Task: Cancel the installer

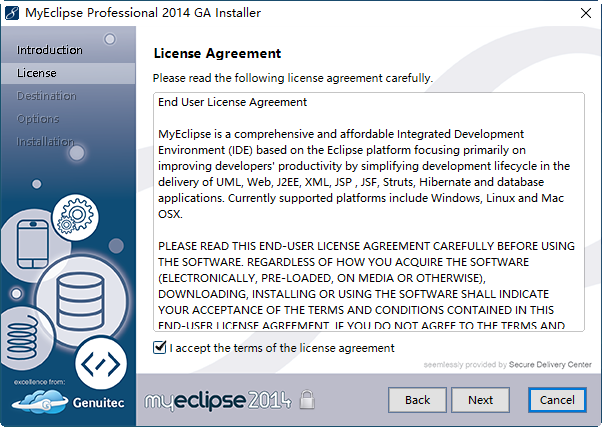Action: tap(557, 400)
